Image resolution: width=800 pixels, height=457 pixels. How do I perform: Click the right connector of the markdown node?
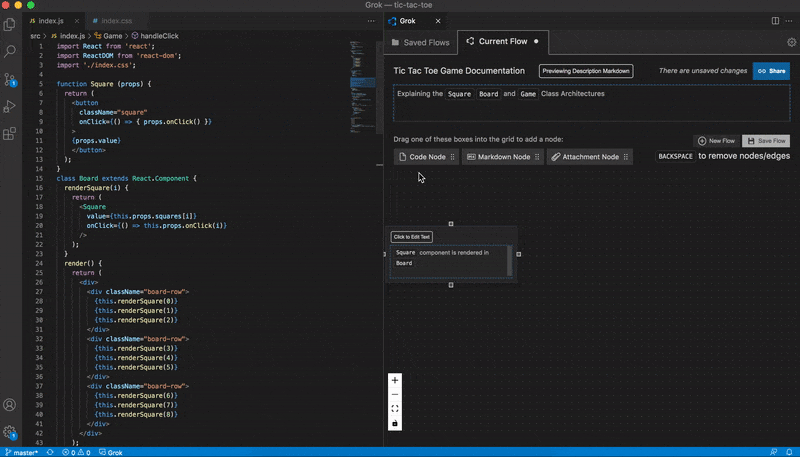[519, 254]
